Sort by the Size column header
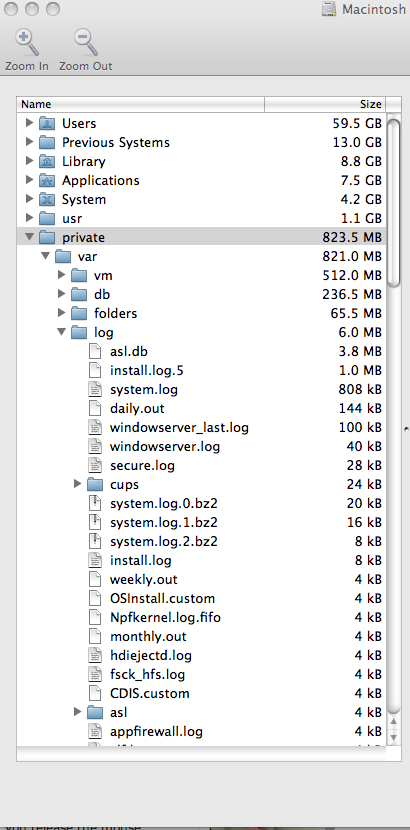 point(325,104)
